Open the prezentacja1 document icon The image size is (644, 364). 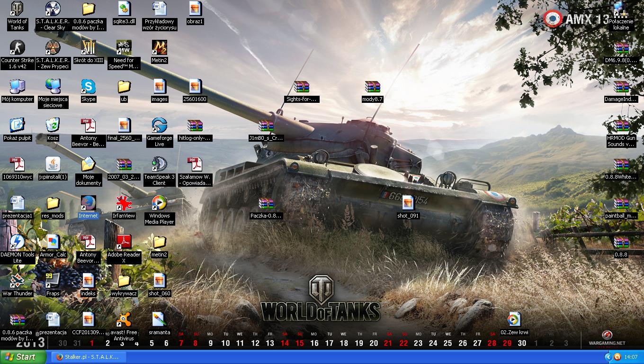[18, 203]
